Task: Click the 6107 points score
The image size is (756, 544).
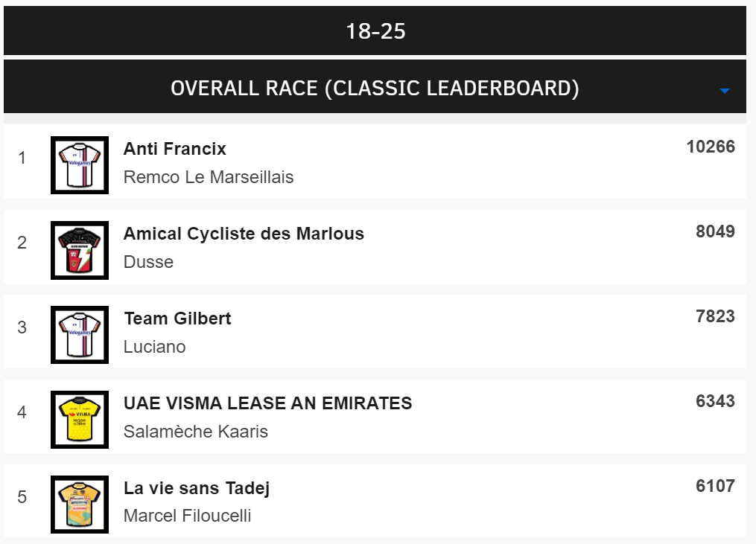Action: (x=715, y=486)
